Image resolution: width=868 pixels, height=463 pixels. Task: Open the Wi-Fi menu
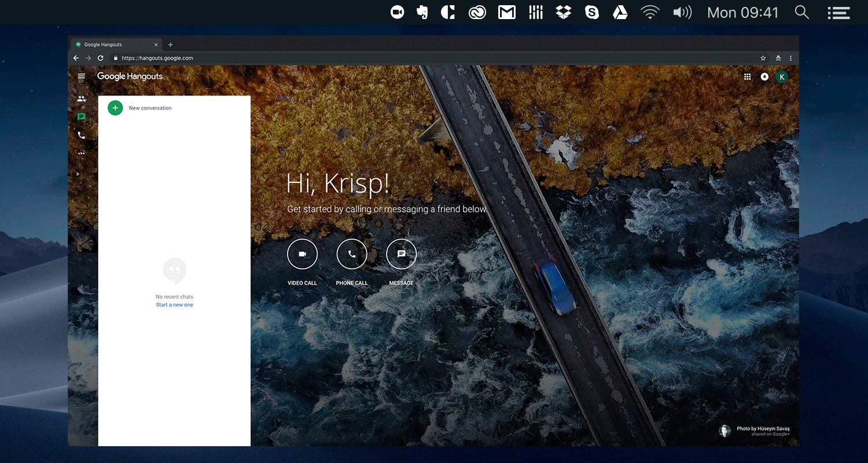point(650,12)
